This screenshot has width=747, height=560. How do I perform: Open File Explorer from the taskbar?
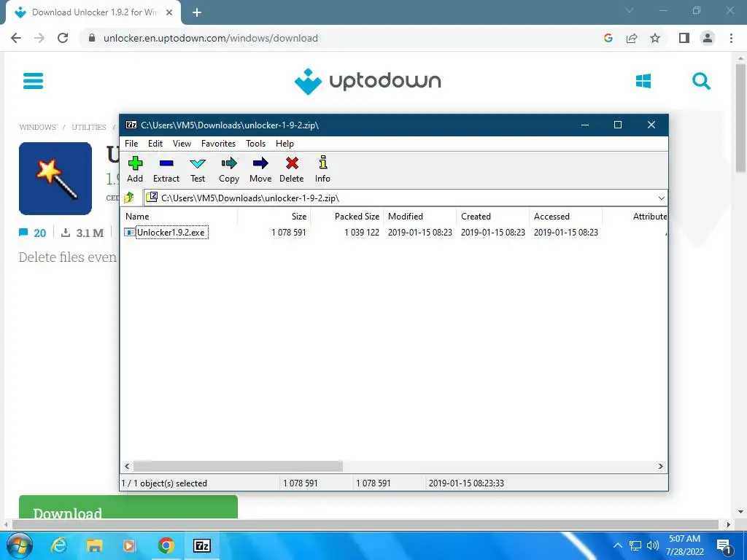(x=94, y=545)
